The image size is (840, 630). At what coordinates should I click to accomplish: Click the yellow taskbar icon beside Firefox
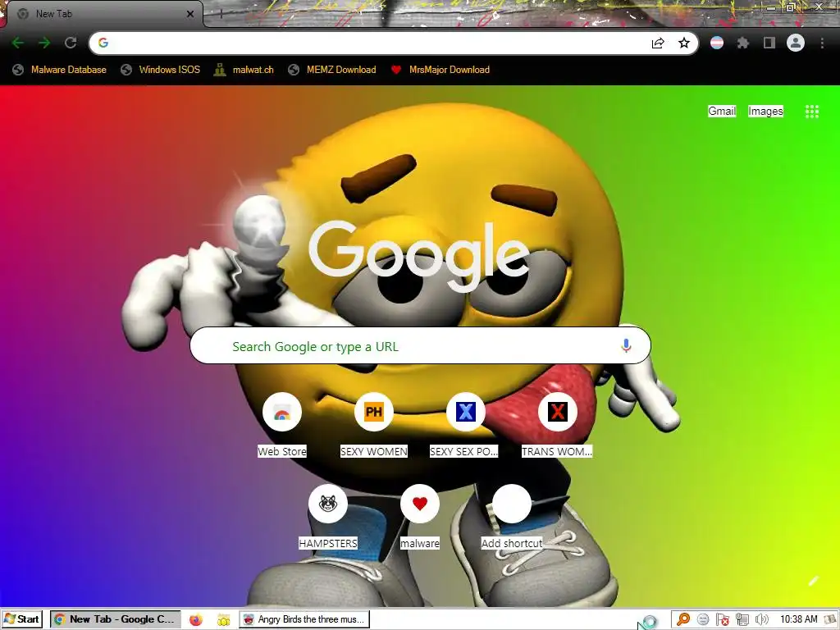tap(223, 620)
